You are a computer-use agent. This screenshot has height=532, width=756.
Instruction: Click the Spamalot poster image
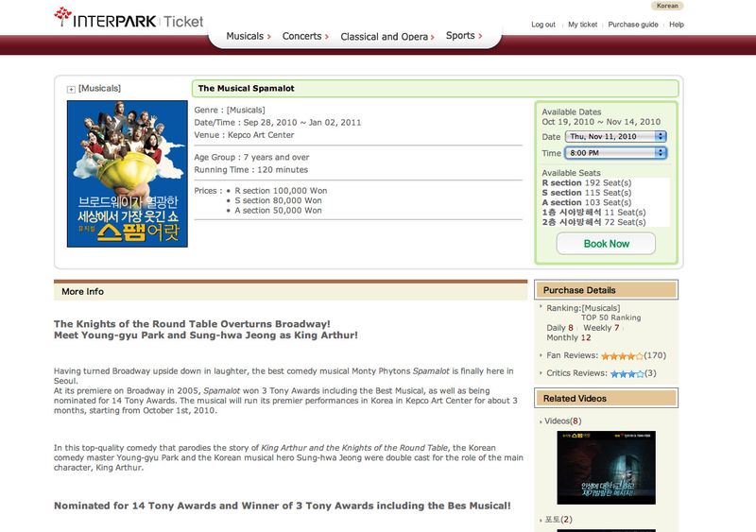coord(128,174)
